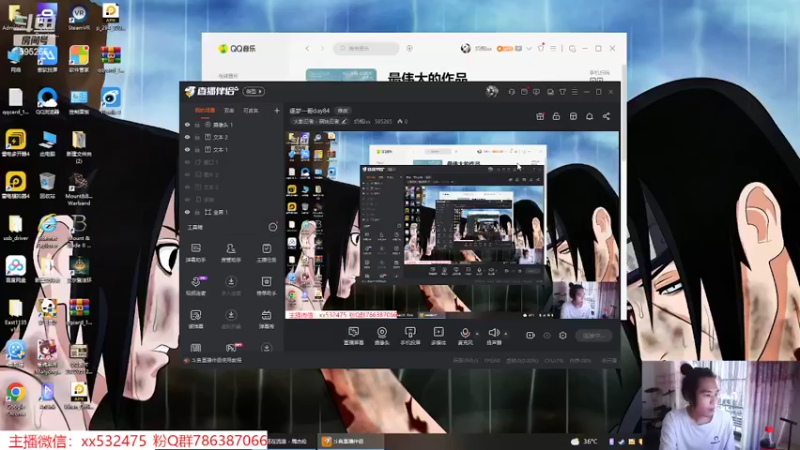Screen dimensions: 800x450
Task: Open customer service headset icon
Action: [511, 92]
